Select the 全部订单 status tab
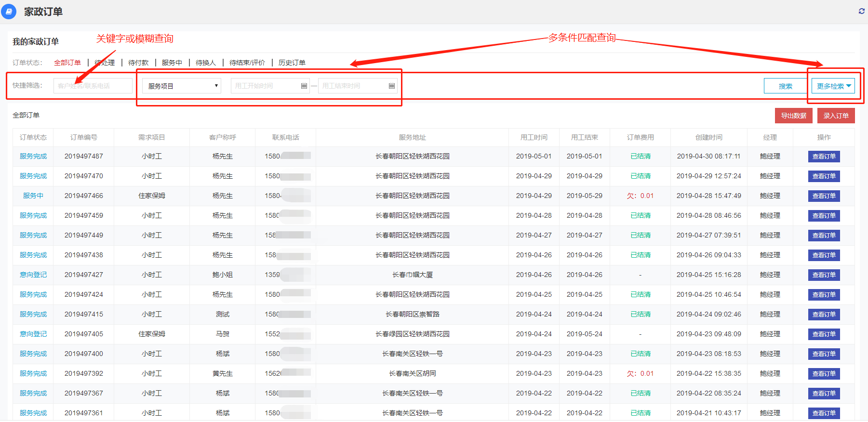 click(67, 63)
